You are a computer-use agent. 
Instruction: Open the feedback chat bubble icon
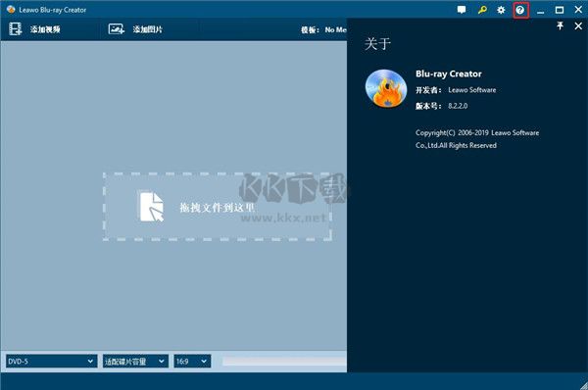462,10
